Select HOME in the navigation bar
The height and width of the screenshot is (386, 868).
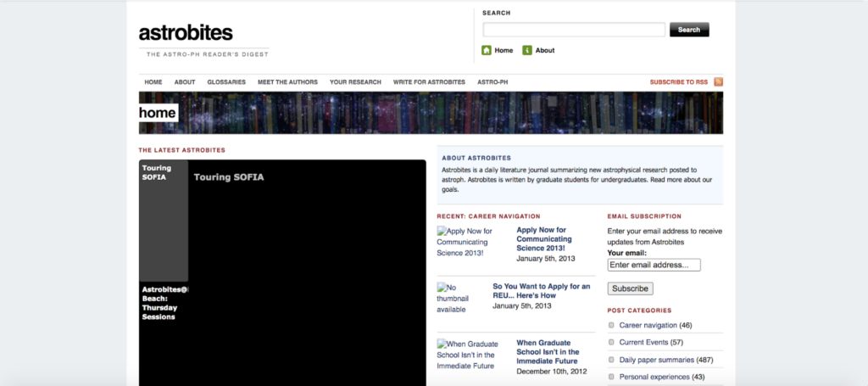[x=153, y=82]
